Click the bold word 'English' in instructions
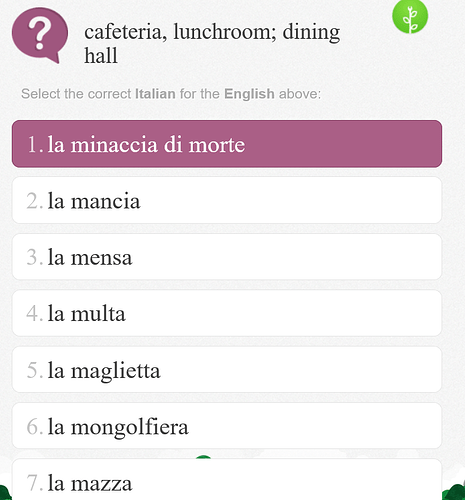The height and width of the screenshot is (500, 465). [x=249, y=94]
